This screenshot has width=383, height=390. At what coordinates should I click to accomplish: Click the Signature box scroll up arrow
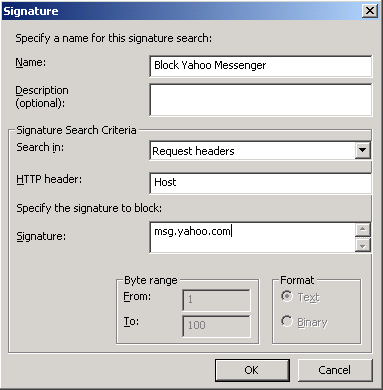click(x=363, y=229)
